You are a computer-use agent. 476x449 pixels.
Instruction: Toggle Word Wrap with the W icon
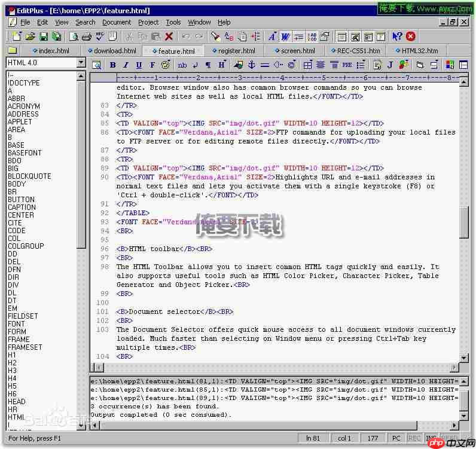click(x=285, y=37)
